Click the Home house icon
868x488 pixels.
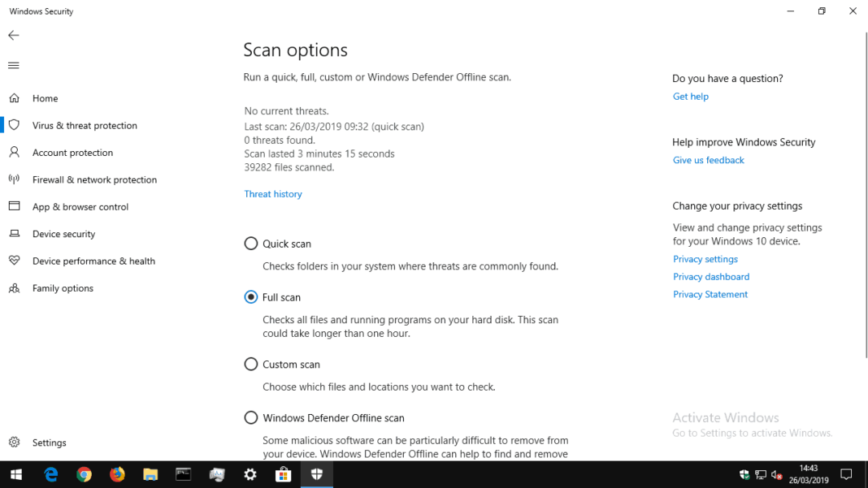click(14, 98)
